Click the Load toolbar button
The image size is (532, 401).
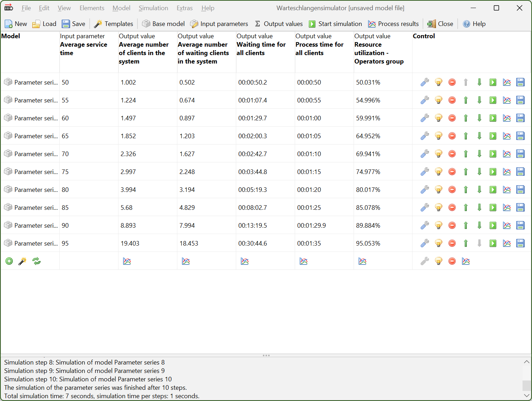coord(44,24)
